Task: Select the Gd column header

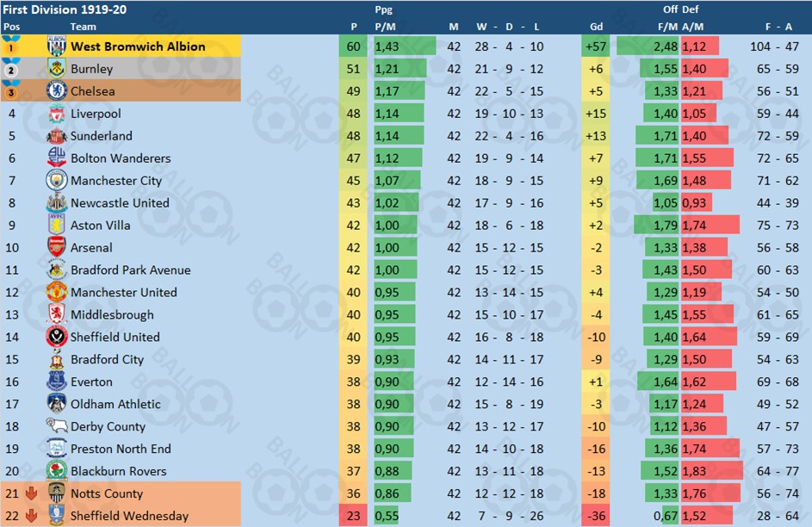Action: point(596,27)
